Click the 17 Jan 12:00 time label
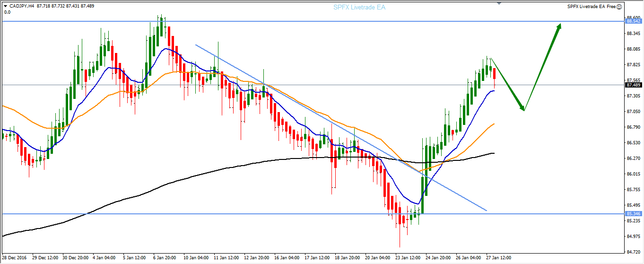 pyautogui.click(x=317, y=258)
